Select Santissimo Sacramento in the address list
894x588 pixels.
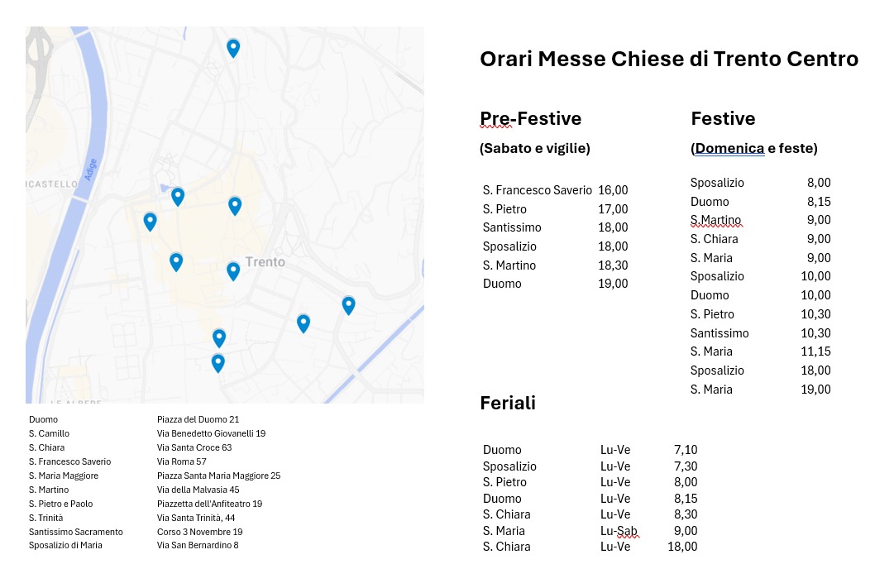tap(75, 532)
